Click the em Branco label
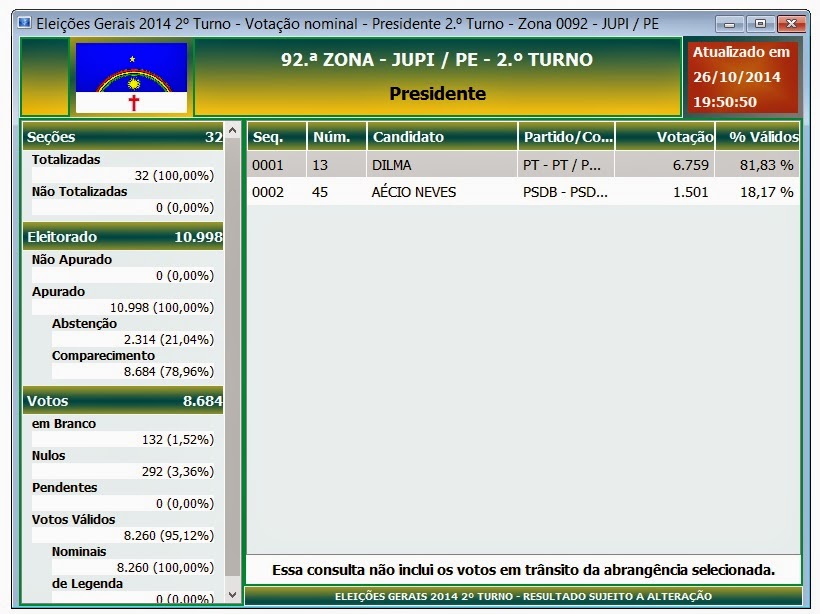 [64, 424]
